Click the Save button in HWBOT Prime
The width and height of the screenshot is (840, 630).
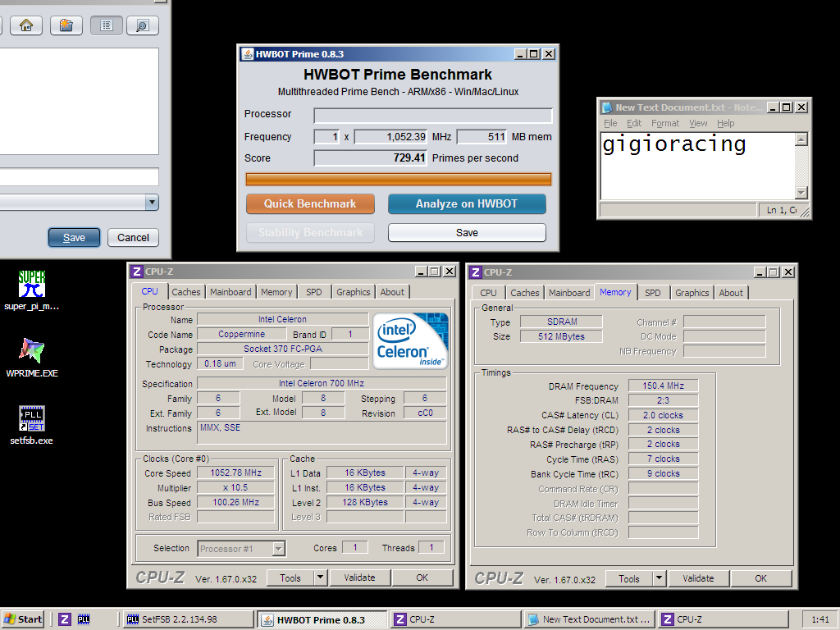point(467,232)
